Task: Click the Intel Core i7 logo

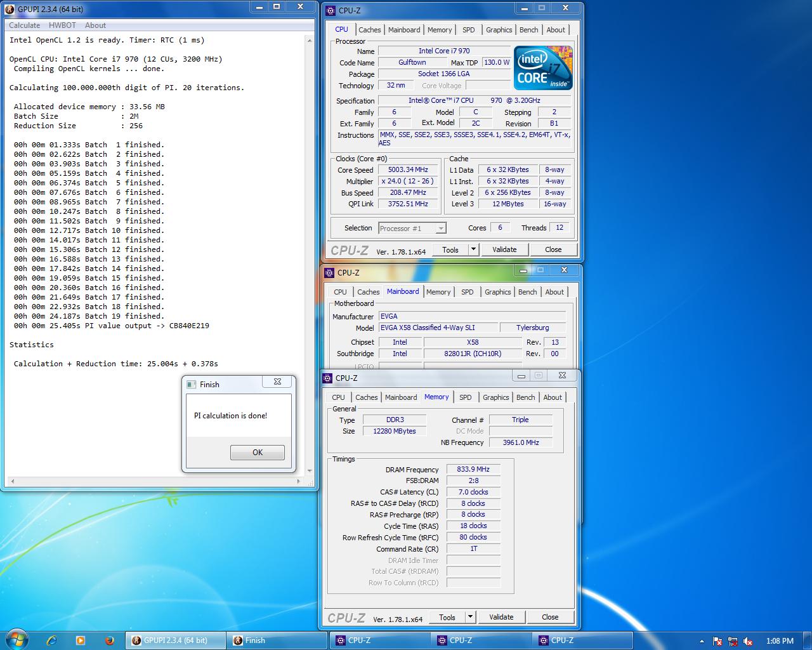Action: click(x=542, y=67)
